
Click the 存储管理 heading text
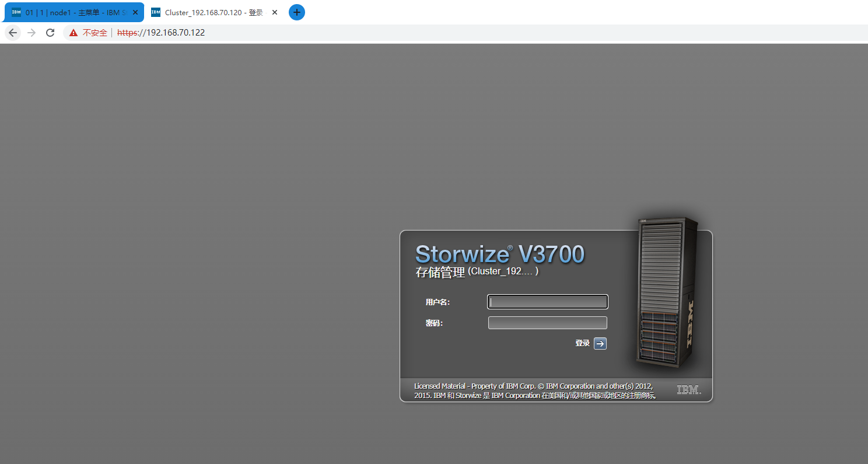(440, 272)
